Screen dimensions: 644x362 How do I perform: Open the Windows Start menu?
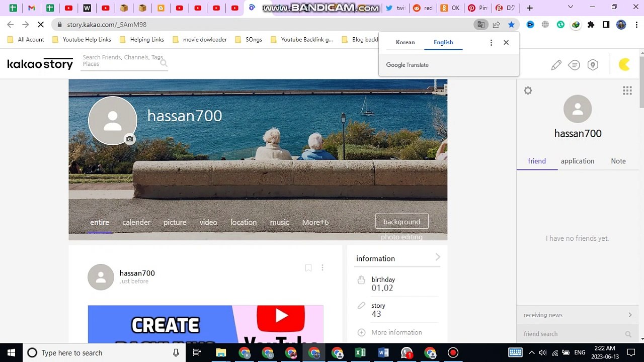11,353
